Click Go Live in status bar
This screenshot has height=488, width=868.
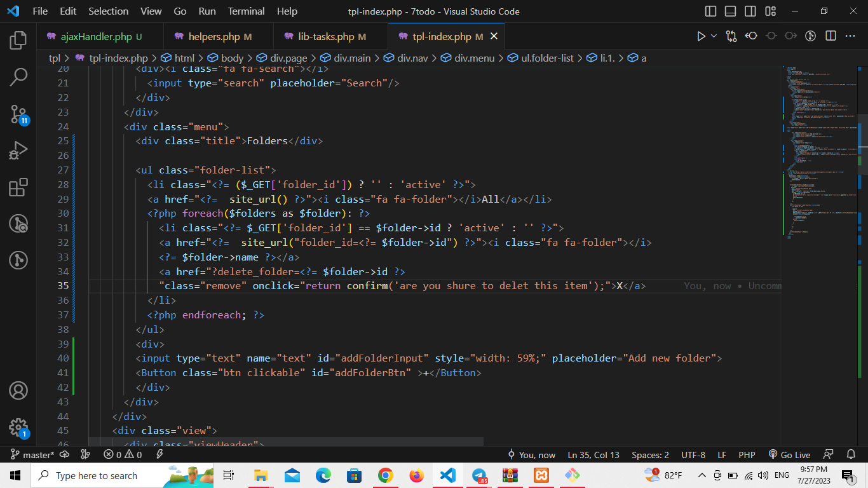tap(789, 455)
